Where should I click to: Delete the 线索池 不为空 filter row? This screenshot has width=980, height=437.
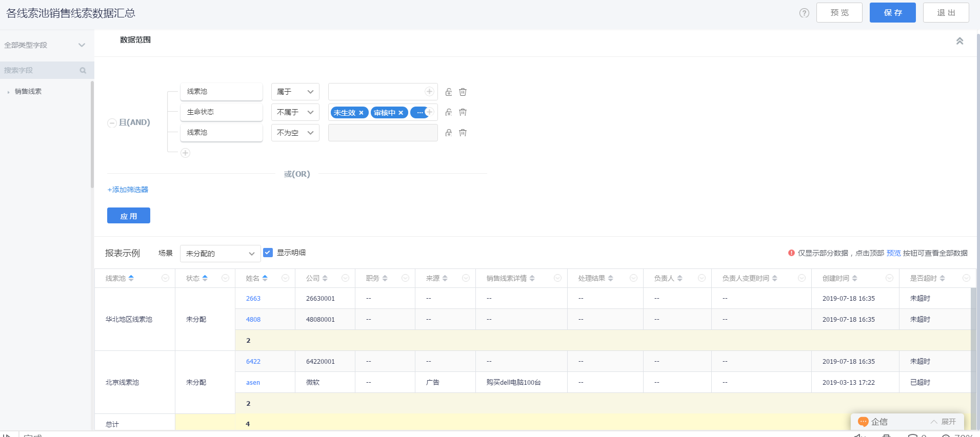tap(463, 133)
